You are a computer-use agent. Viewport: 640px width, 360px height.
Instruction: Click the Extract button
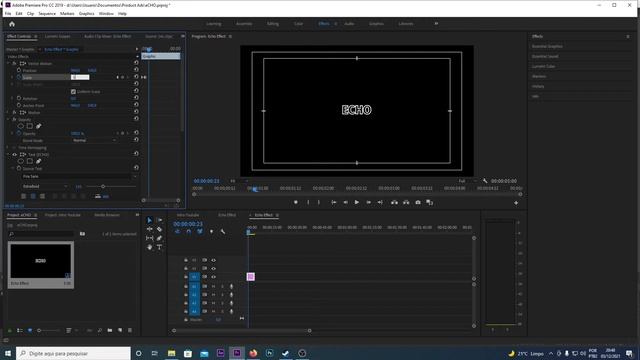tap(406, 202)
